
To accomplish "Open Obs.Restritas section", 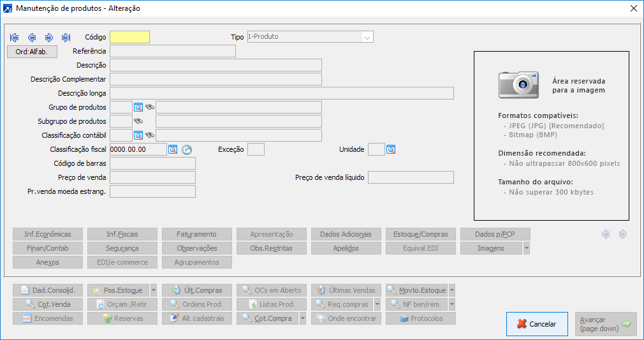I will 272,248.
